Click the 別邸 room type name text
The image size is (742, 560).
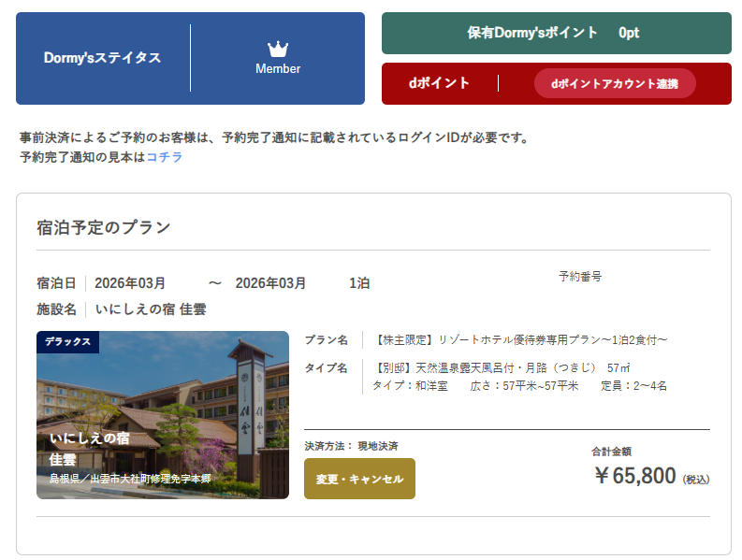coord(499,367)
